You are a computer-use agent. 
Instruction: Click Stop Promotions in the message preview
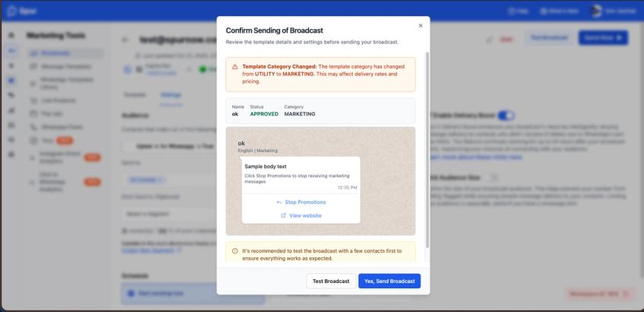305,202
